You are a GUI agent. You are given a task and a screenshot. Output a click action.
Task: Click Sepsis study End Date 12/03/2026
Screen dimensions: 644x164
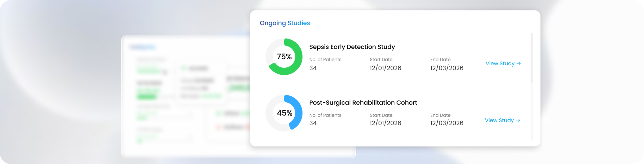(x=447, y=68)
